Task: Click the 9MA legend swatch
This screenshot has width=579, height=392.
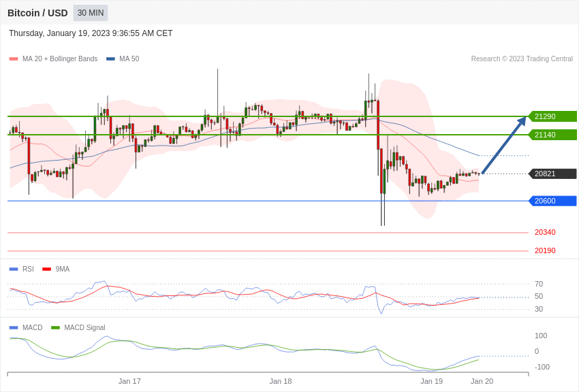Action: coord(47,269)
